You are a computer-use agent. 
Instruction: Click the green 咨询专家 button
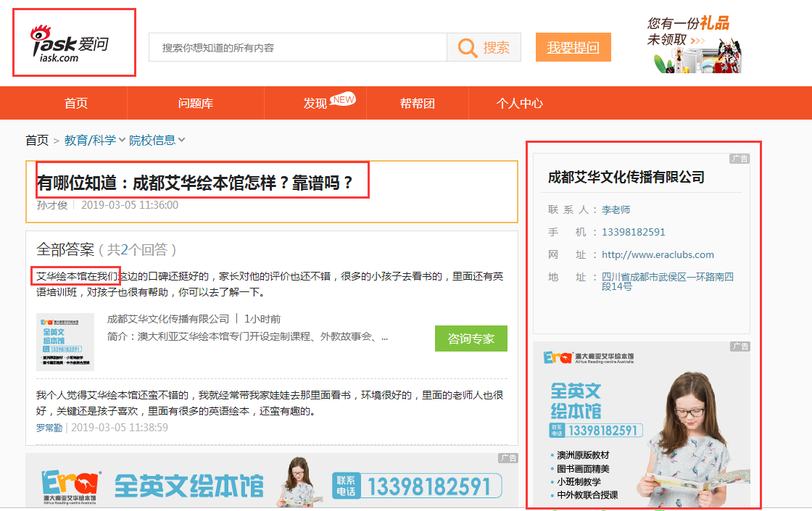click(471, 338)
